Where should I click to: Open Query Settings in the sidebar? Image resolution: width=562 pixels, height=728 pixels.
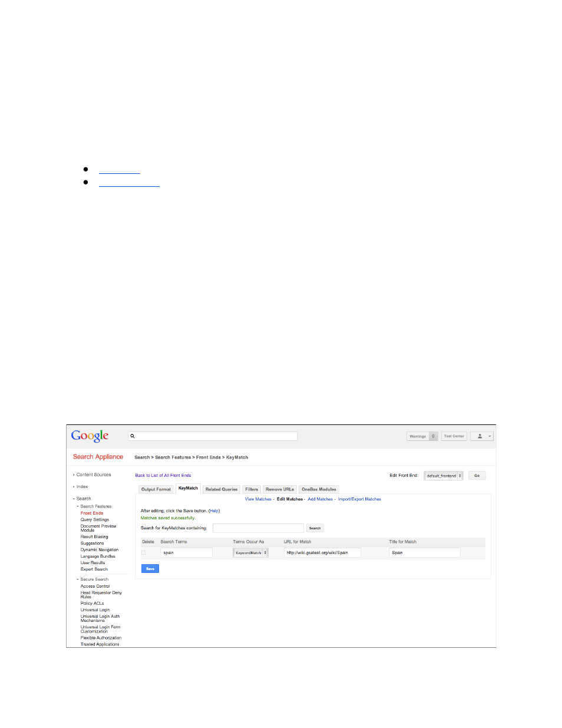click(x=95, y=520)
